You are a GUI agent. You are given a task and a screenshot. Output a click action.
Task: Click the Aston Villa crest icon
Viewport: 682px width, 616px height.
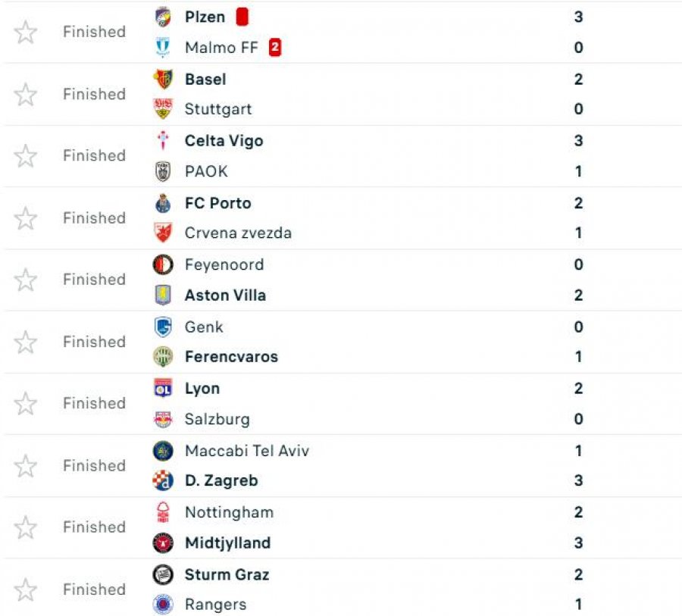(163, 295)
